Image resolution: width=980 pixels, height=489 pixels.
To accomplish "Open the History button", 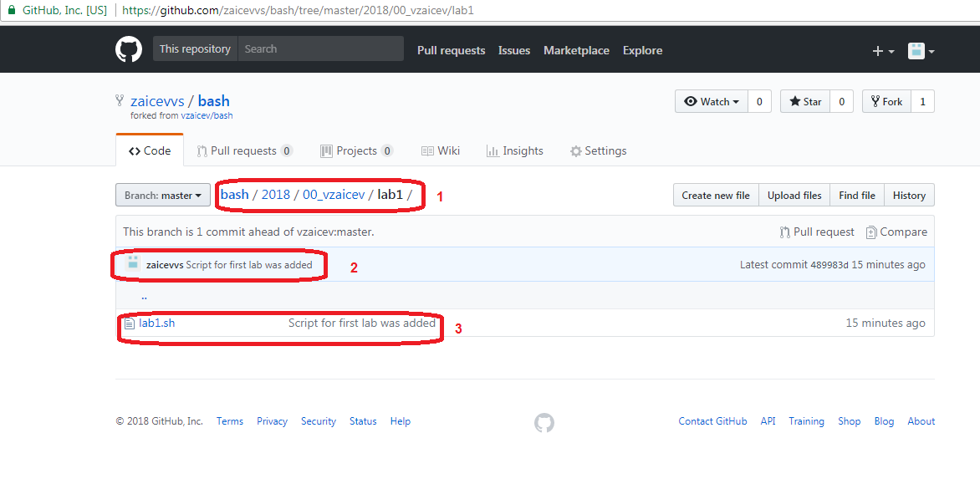I will tap(909, 196).
